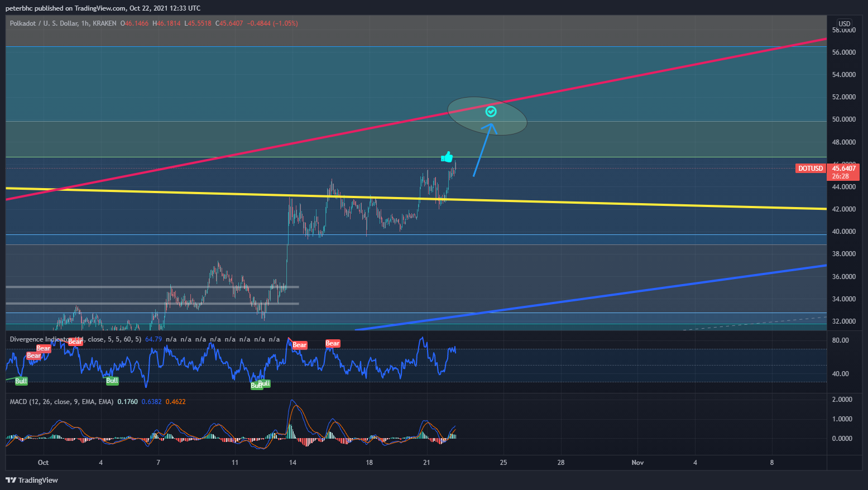868x490 pixels.
Task: Click the leftmost Bull label in indicator pane
Action: [x=21, y=381]
